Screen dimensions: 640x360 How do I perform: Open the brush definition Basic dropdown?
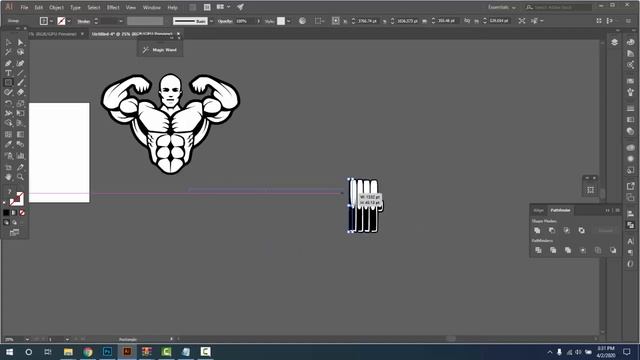tap(211, 21)
